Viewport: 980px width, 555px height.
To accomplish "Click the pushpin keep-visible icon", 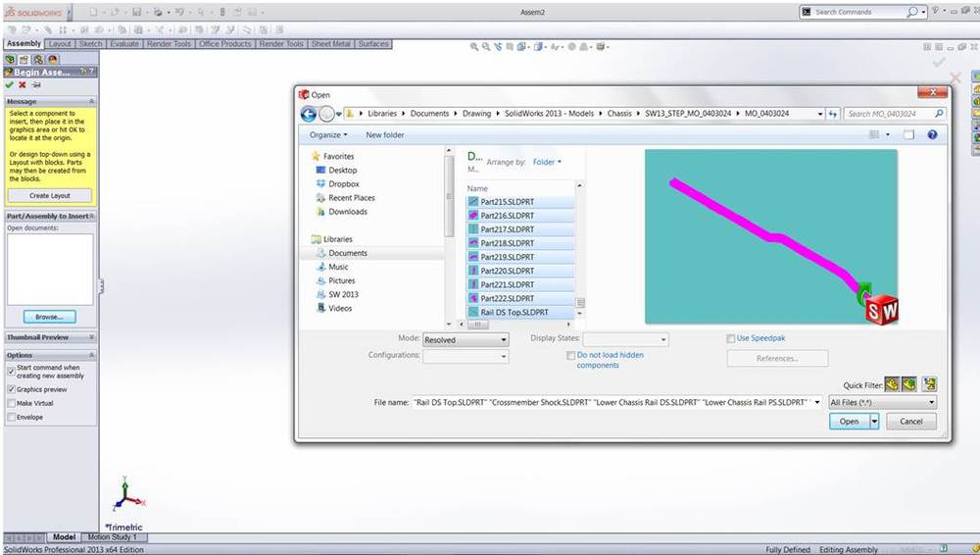I will 36,85.
